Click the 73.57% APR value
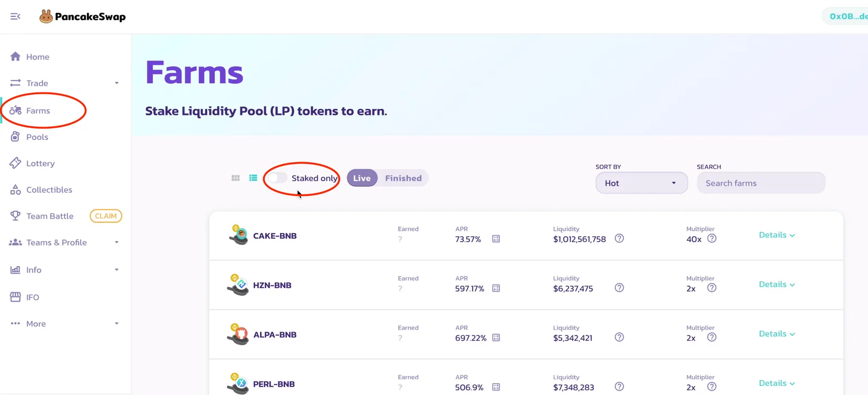 click(468, 239)
